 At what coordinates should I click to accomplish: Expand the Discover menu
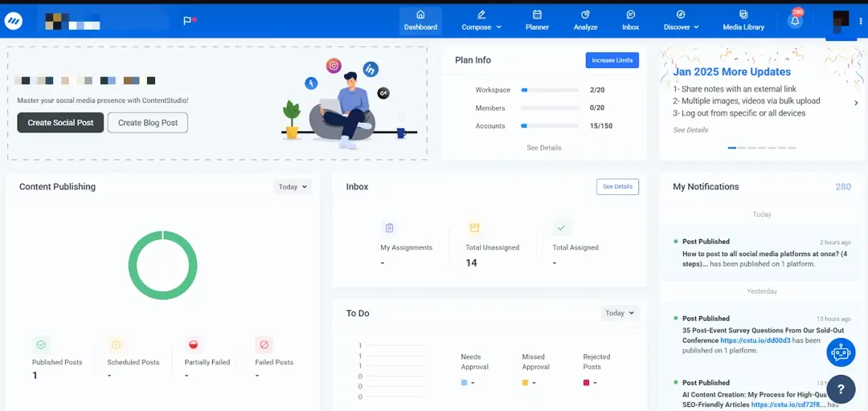(681, 21)
